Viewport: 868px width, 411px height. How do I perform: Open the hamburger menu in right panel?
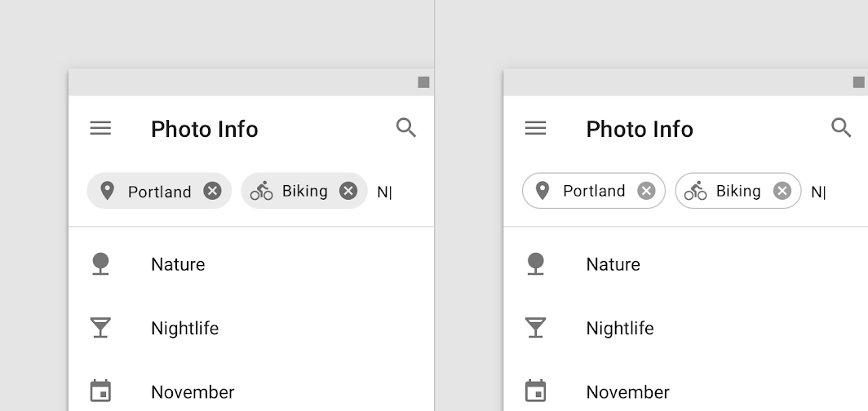[535, 128]
